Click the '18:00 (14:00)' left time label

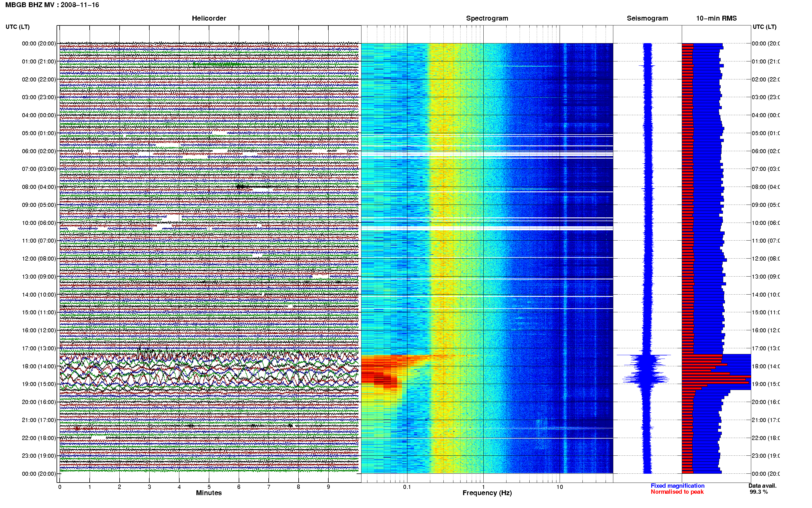click(39, 366)
